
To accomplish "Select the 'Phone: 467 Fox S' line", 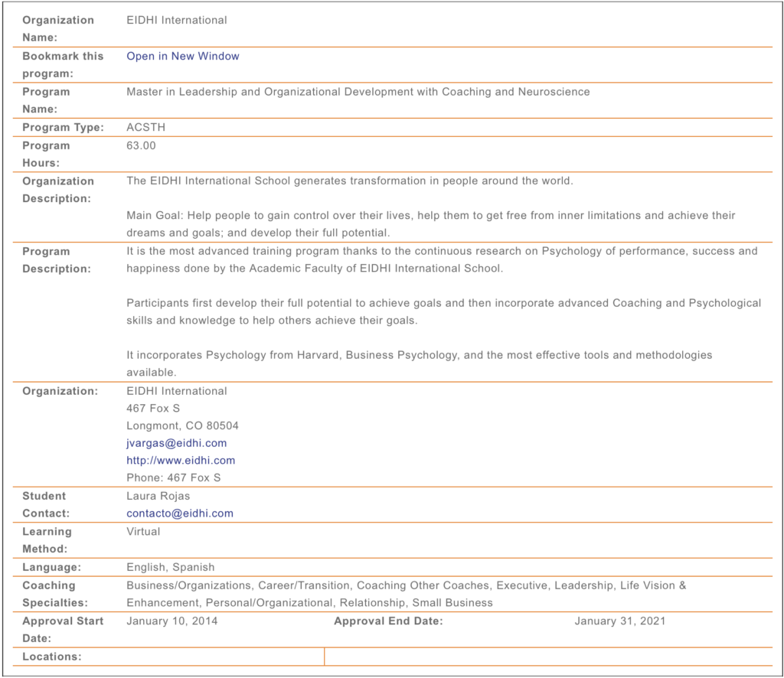I will point(174,478).
